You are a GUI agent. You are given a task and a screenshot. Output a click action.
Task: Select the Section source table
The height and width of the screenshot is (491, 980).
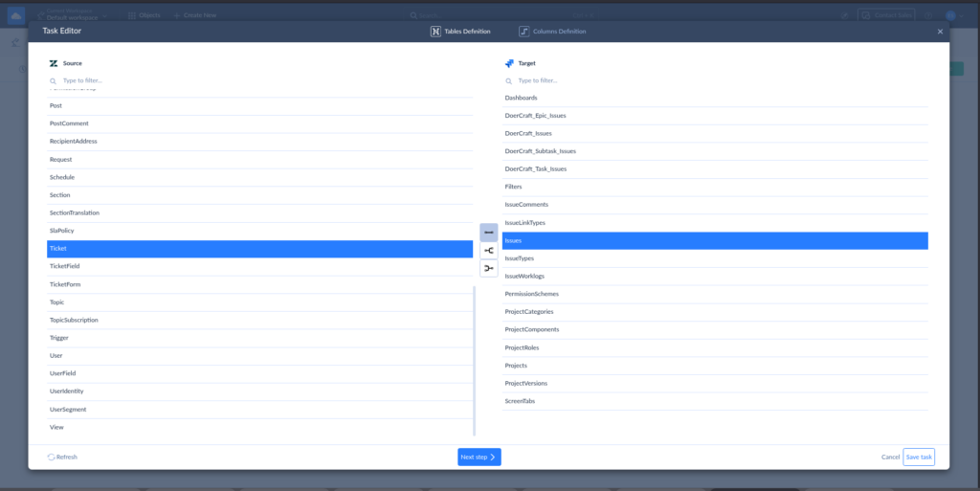(260, 195)
